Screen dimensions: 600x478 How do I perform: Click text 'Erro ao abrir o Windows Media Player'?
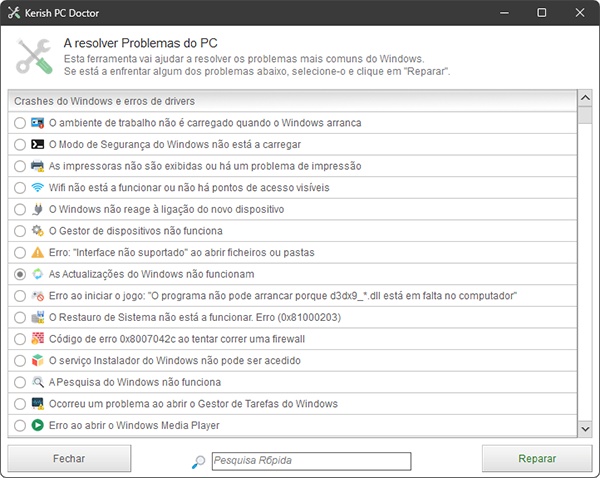tap(134, 425)
